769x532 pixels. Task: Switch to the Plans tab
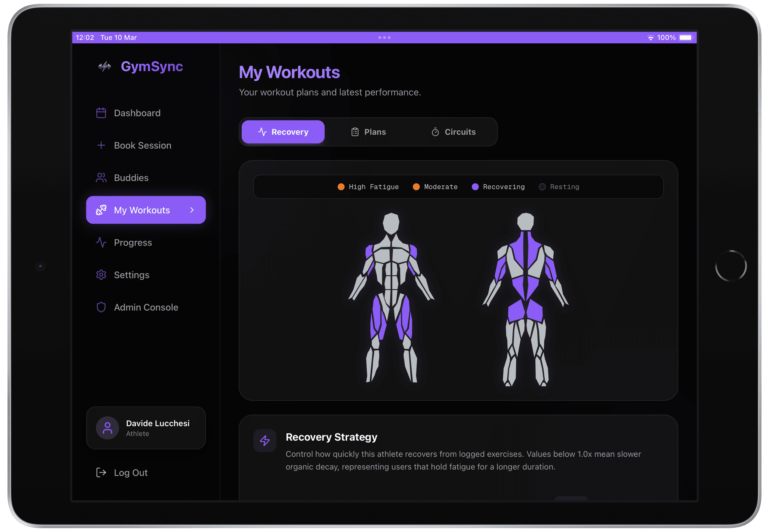(368, 132)
